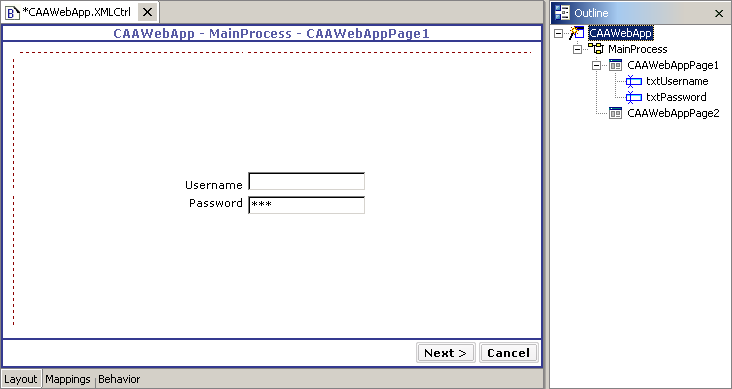
Task: Select CAAWebAppPage1 in the Outline tree
Action: pyautogui.click(x=673, y=65)
